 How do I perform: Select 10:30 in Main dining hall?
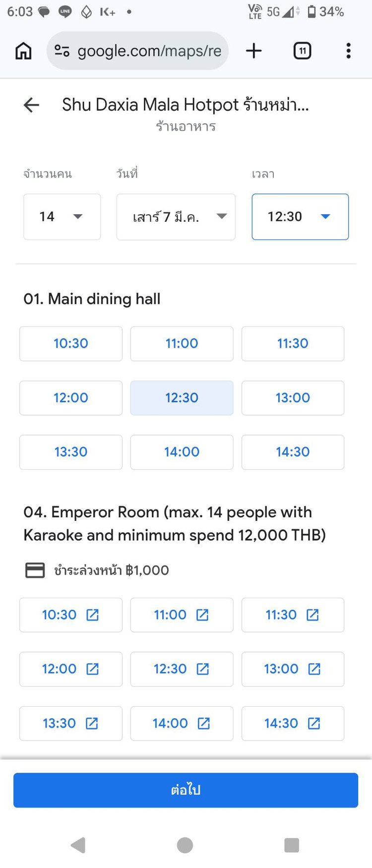tap(71, 344)
